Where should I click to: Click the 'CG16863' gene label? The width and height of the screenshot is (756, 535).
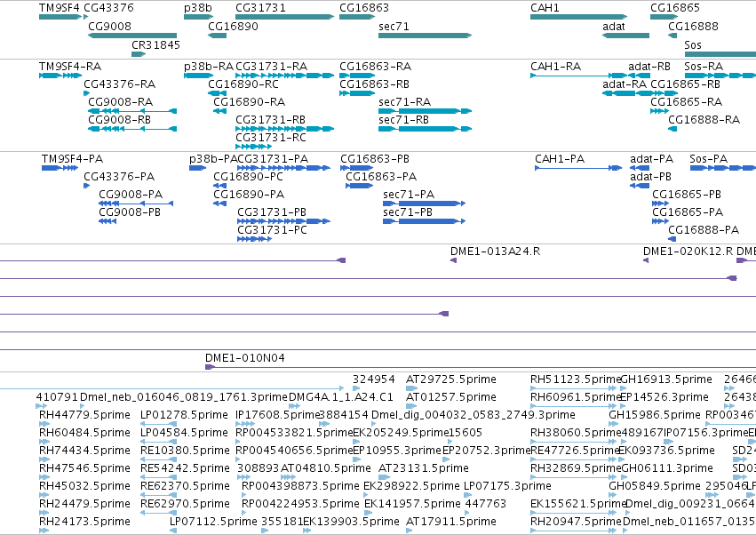(364, 8)
